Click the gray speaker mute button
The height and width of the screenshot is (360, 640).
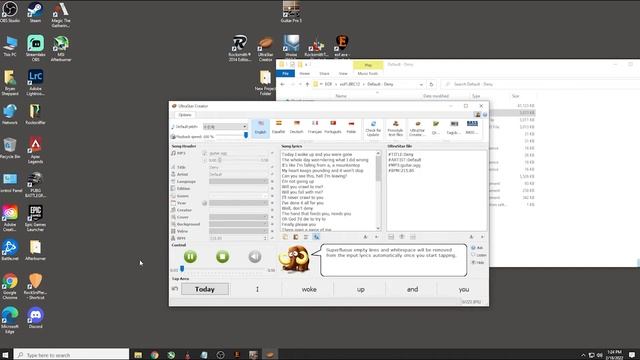(255, 256)
